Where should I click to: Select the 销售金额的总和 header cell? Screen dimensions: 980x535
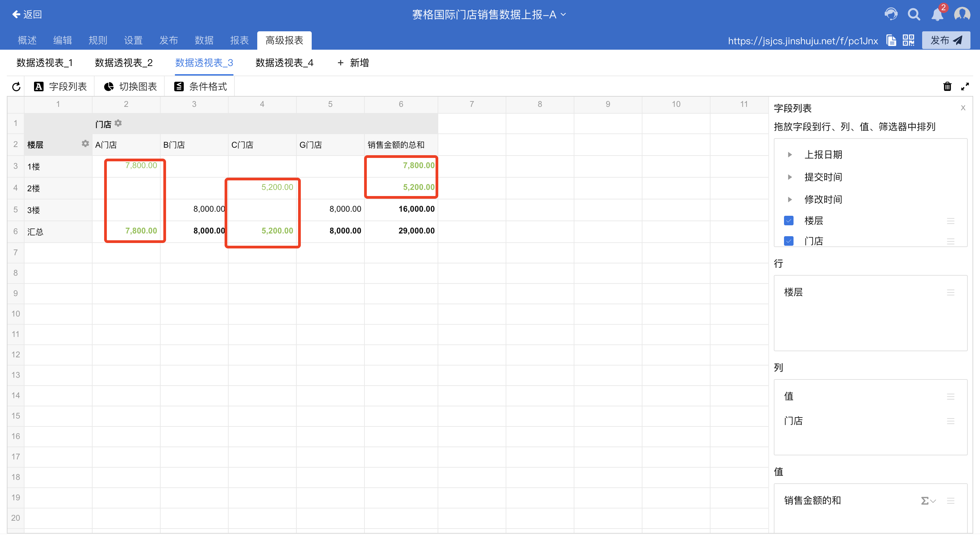401,145
